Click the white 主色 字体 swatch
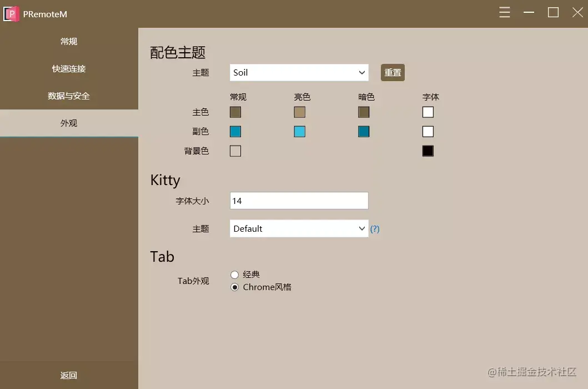Screen dimensions: 588x389 (428, 112)
